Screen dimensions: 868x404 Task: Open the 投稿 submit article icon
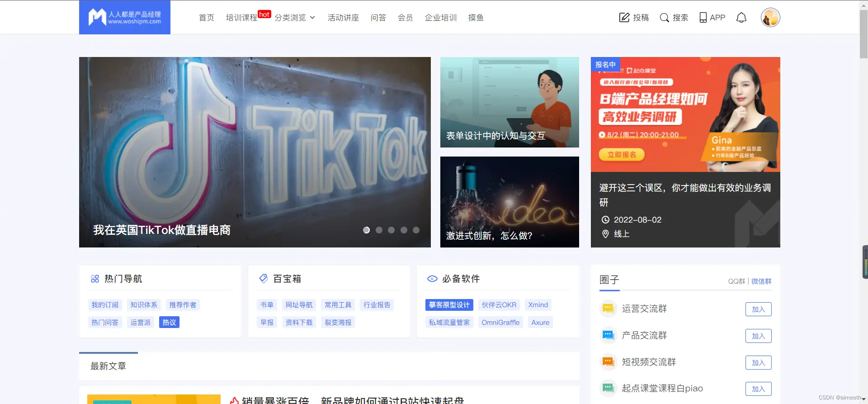tap(624, 18)
